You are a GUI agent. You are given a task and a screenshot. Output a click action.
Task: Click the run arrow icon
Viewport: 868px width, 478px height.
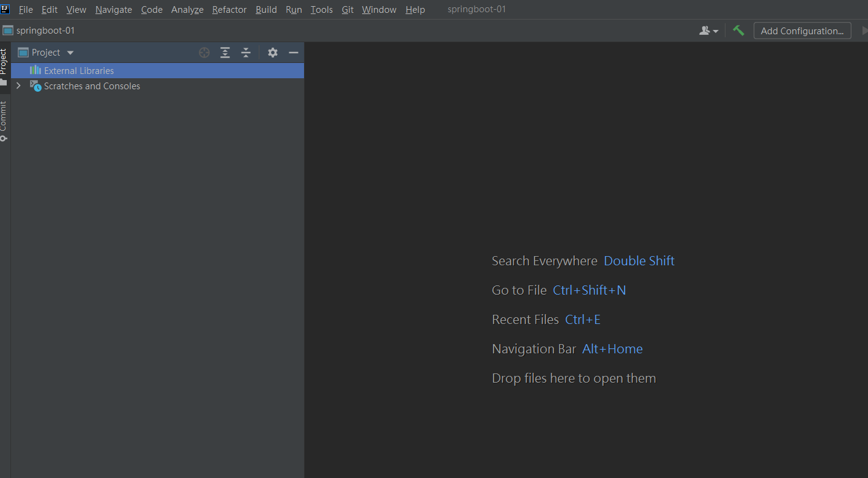(x=864, y=31)
